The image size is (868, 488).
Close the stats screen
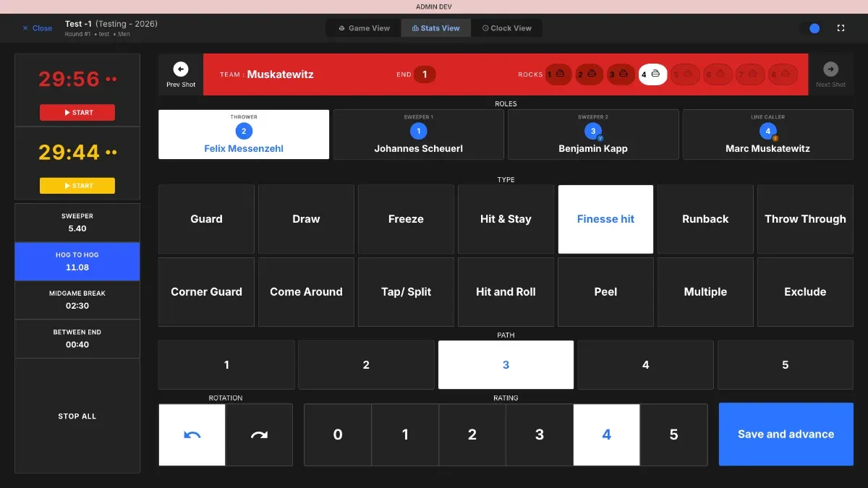click(37, 28)
